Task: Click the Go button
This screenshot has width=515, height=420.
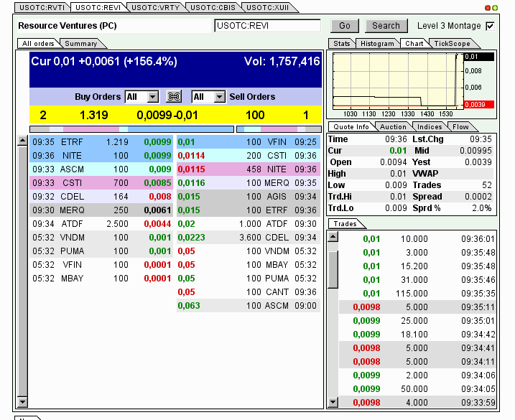Action: click(x=345, y=26)
